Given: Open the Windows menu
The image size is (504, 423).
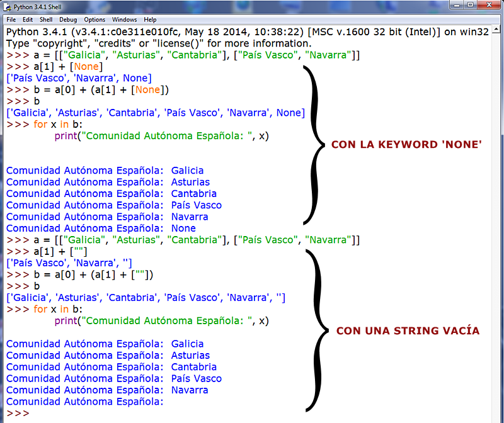Looking at the screenshot, I should (x=124, y=20).
